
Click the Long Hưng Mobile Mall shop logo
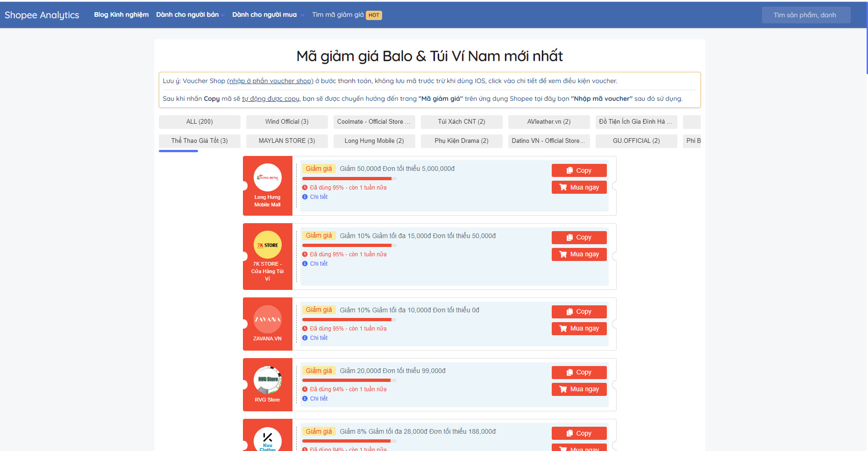point(267,177)
